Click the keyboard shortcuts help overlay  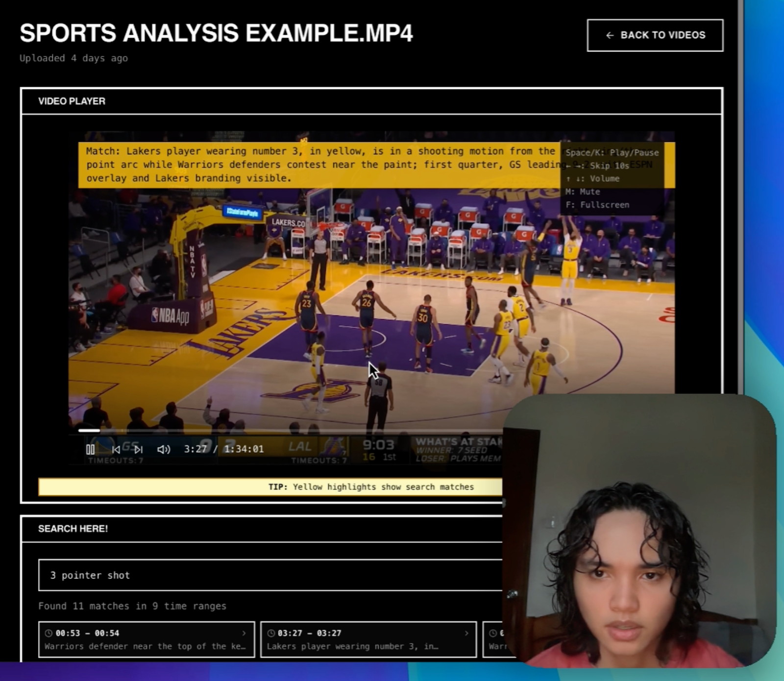(x=612, y=179)
